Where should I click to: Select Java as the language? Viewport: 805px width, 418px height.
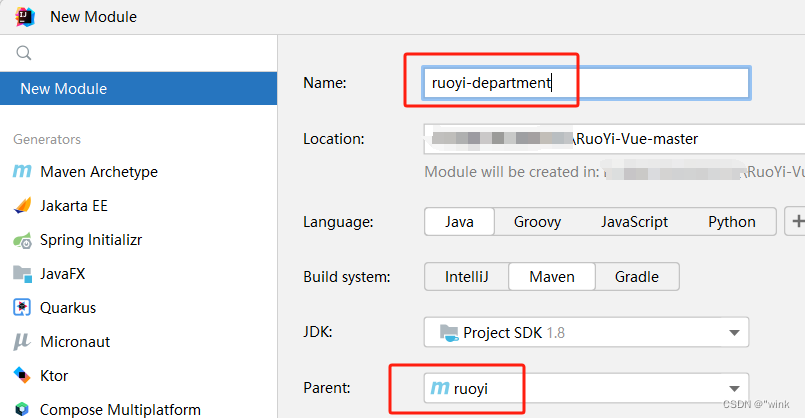click(459, 221)
